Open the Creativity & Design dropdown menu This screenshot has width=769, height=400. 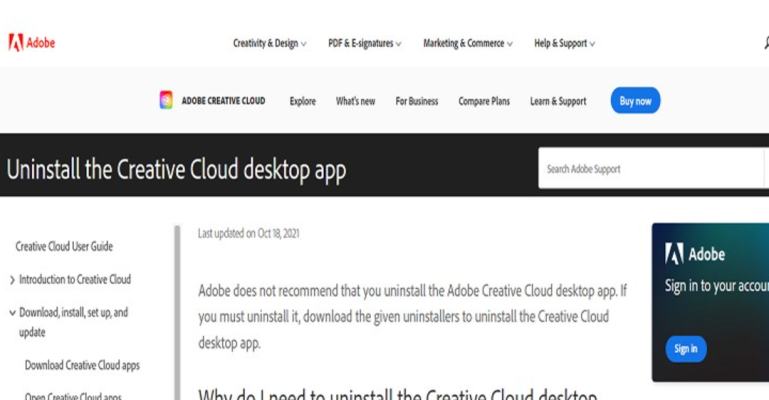[269, 44]
